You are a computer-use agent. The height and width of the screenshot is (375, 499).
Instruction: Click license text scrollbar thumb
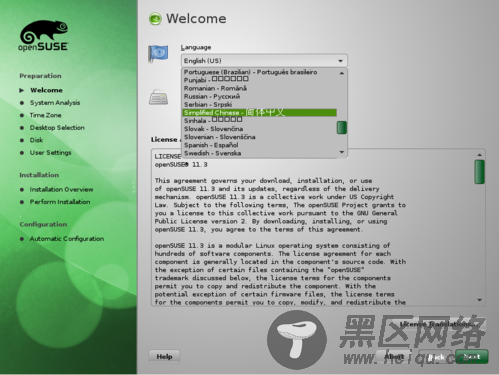(x=479, y=172)
